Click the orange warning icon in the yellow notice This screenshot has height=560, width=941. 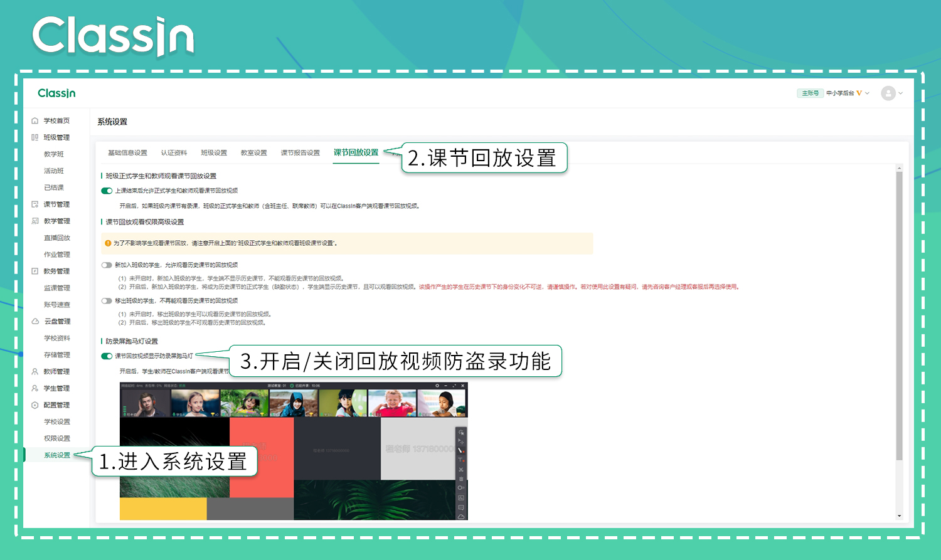(x=108, y=243)
